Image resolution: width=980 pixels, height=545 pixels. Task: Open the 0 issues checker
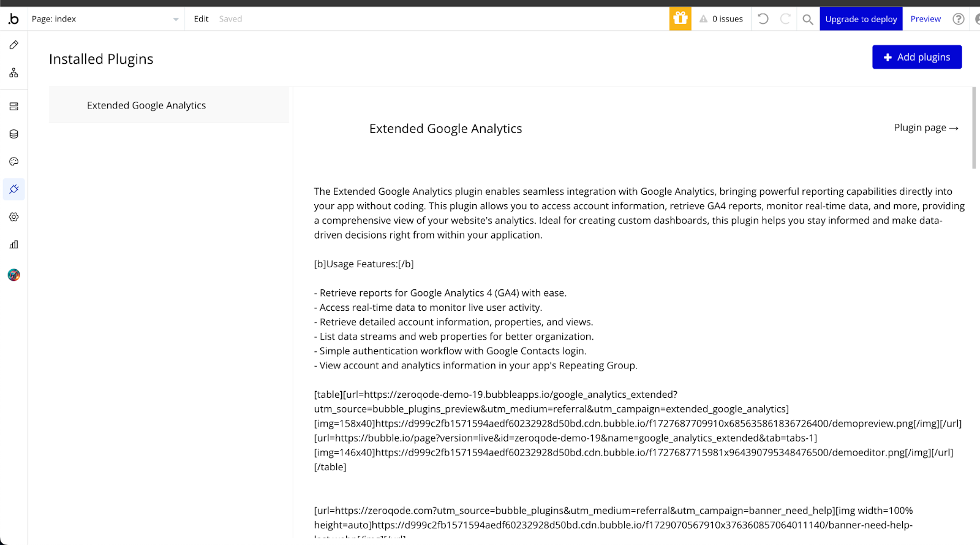tap(722, 19)
